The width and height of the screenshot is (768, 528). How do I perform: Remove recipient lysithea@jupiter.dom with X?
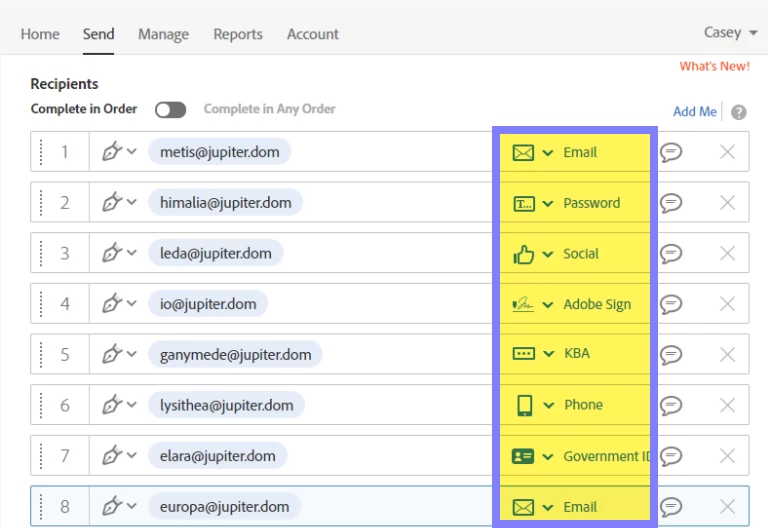[727, 405]
